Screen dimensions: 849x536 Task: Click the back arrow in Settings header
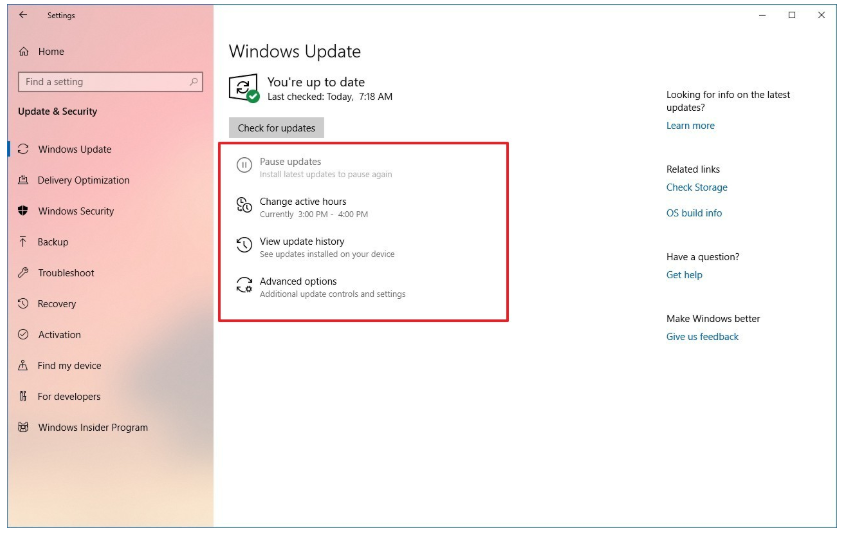click(23, 15)
